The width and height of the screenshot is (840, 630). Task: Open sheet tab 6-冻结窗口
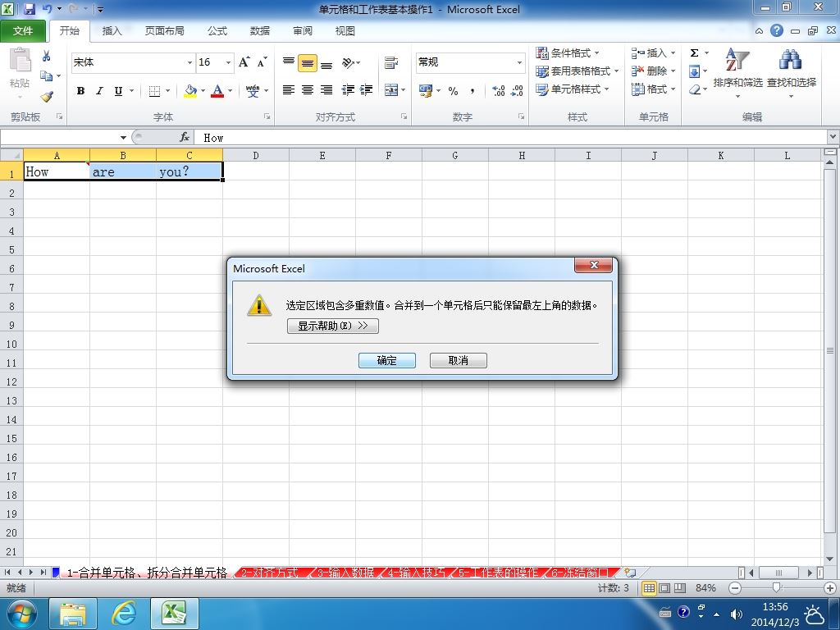[580, 573]
